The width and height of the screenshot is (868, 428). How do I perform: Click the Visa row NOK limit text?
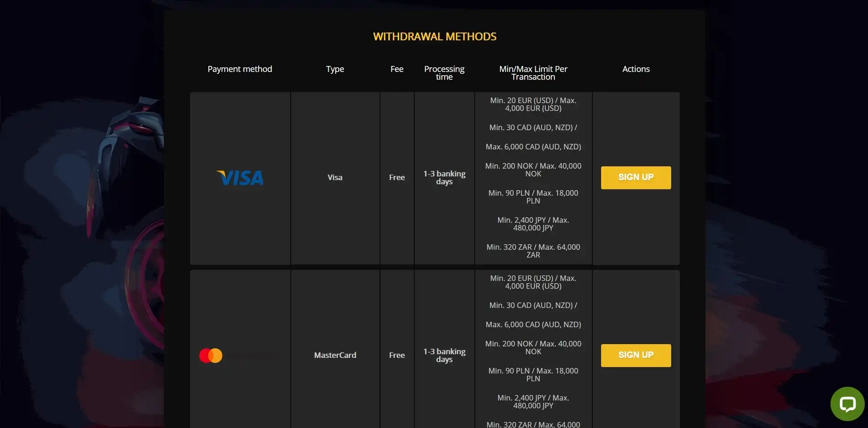click(x=533, y=170)
